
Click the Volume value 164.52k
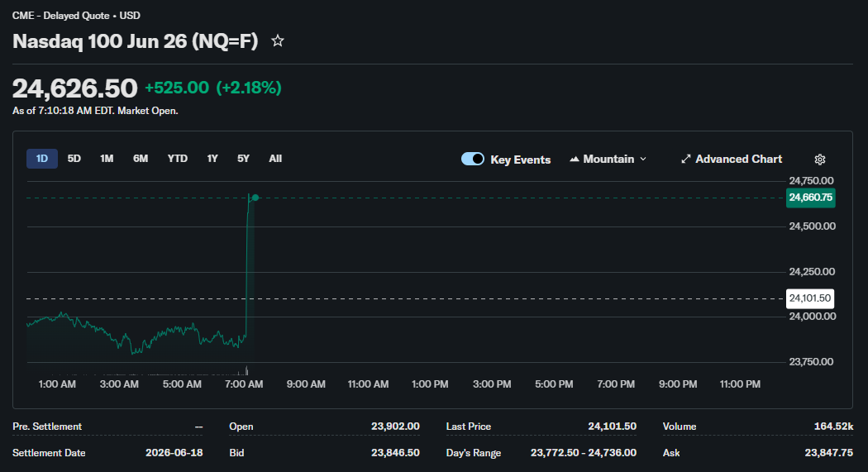pos(833,427)
